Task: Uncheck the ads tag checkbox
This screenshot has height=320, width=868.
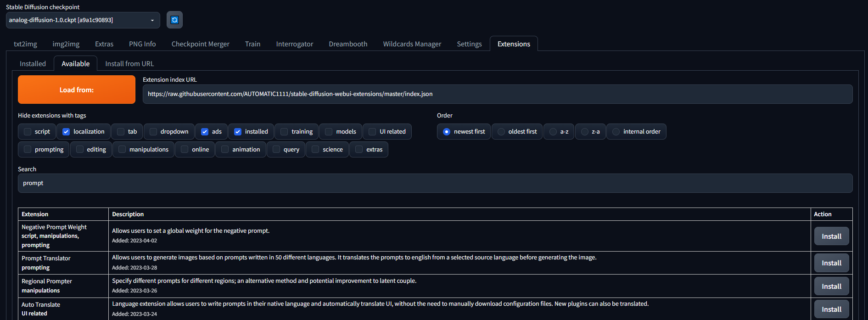Action: coord(205,132)
